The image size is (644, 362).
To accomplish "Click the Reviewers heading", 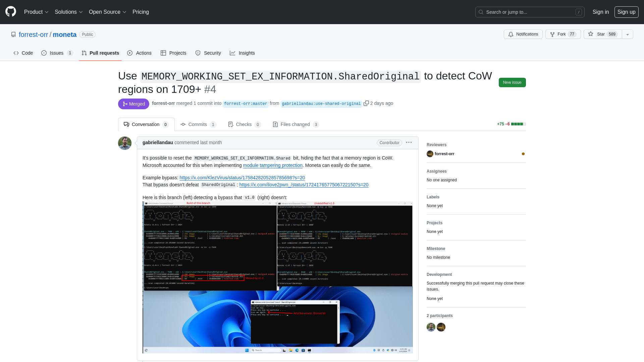I will click(436, 145).
